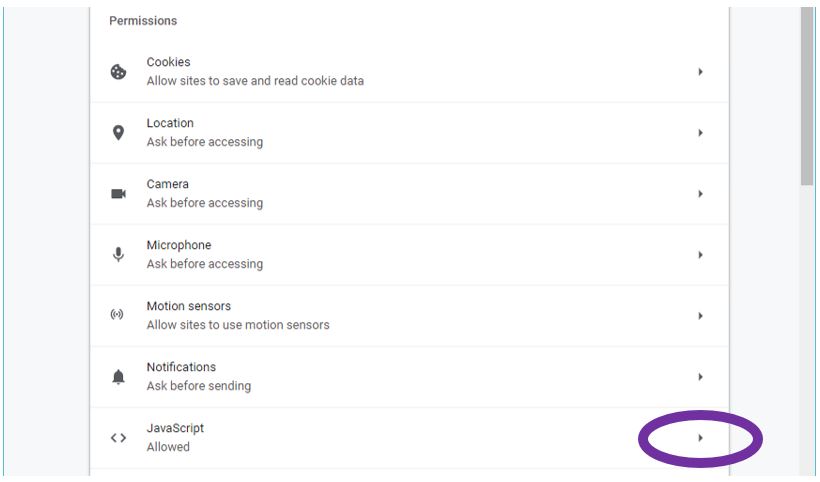This screenshot has height=482, width=820.
Task: Expand the Location permission arrow
Action: (x=700, y=133)
